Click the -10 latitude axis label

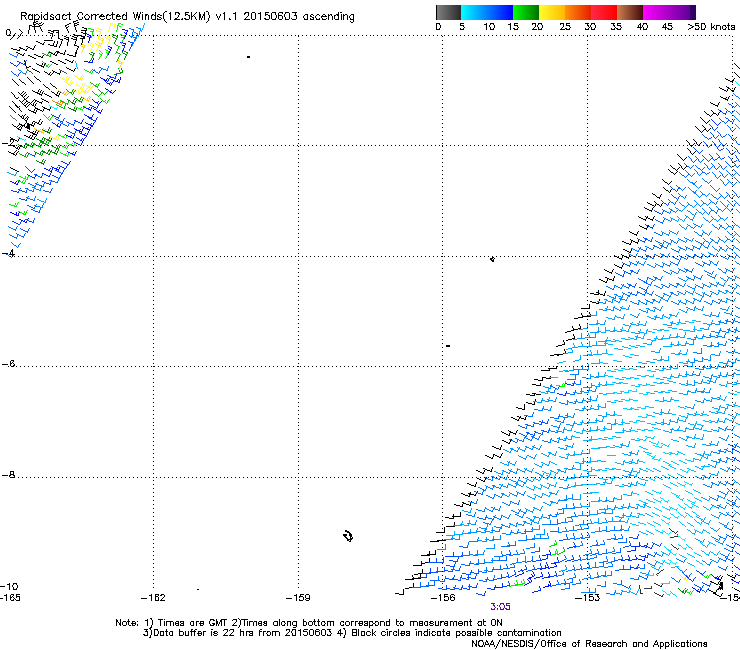pyautogui.click(x=9, y=586)
